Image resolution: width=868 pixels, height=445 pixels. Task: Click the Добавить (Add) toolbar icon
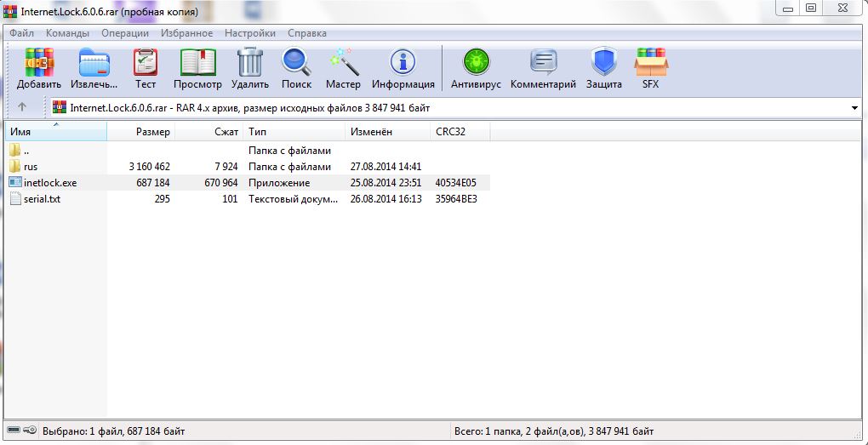click(x=39, y=65)
